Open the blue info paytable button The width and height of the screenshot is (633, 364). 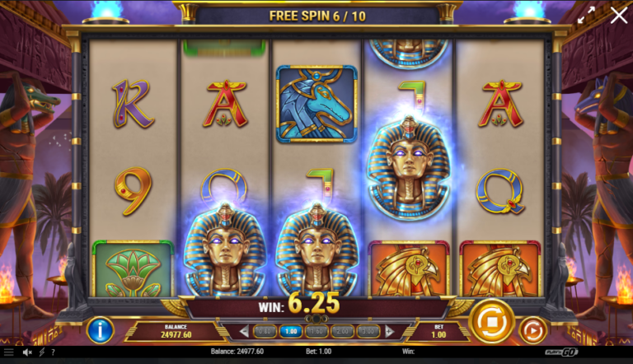[100, 330]
